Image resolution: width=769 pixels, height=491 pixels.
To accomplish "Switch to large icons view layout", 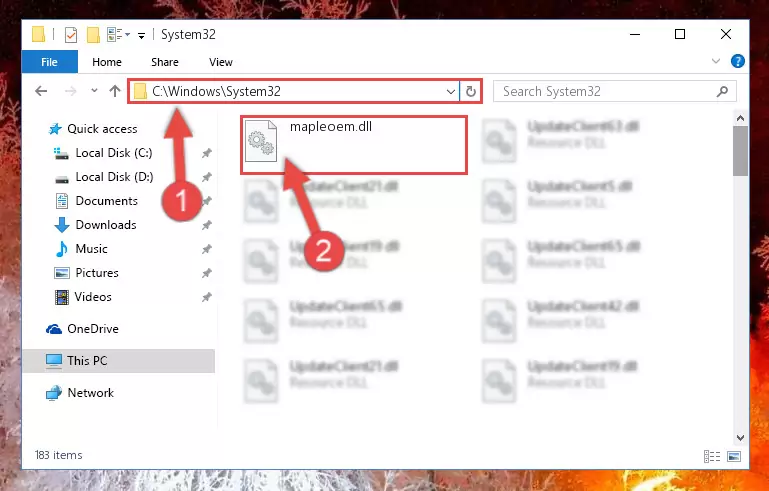I will click(734, 456).
